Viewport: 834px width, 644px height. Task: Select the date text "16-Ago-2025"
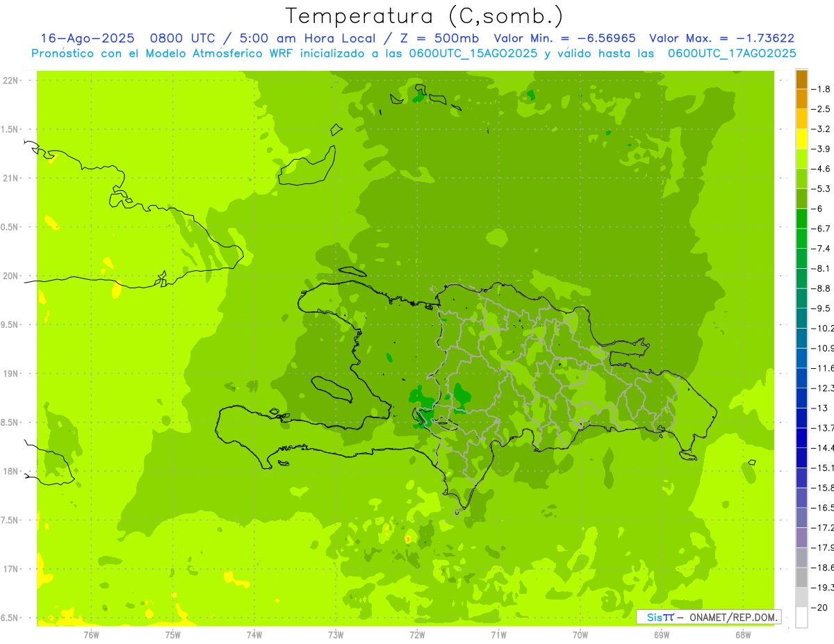pos(86,38)
